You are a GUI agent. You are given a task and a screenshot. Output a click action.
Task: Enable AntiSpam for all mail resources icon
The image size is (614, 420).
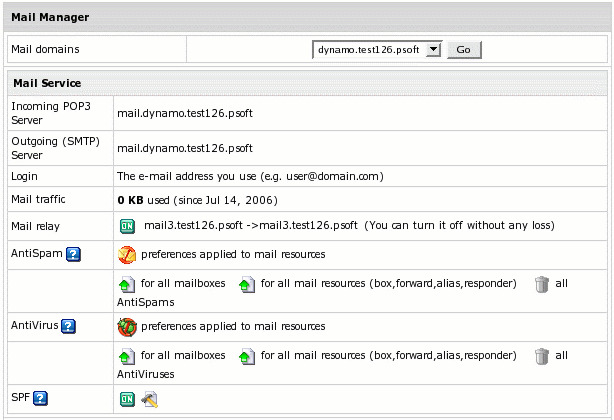[247, 285]
